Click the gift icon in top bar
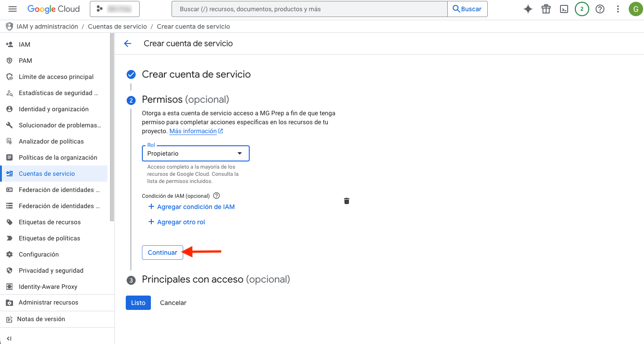Viewport: 644px width, 344px height. pyautogui.click(x=546, y=9)
